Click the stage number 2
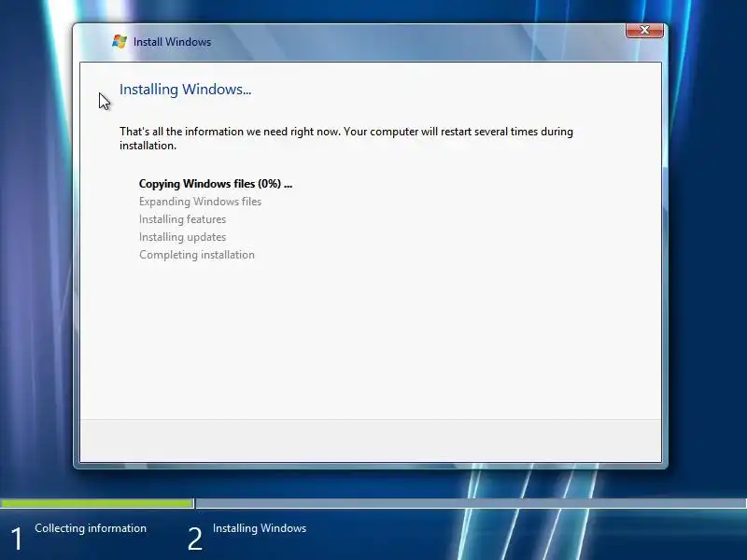 point(195,539)
